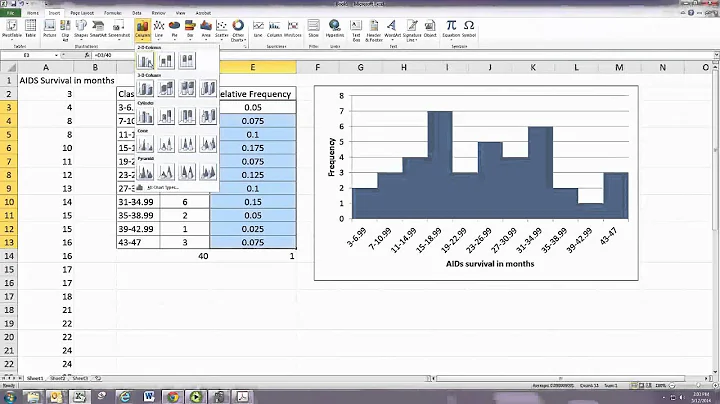
Task: Choose the 3-D Cylinder chart type
Action: [208, 116]
